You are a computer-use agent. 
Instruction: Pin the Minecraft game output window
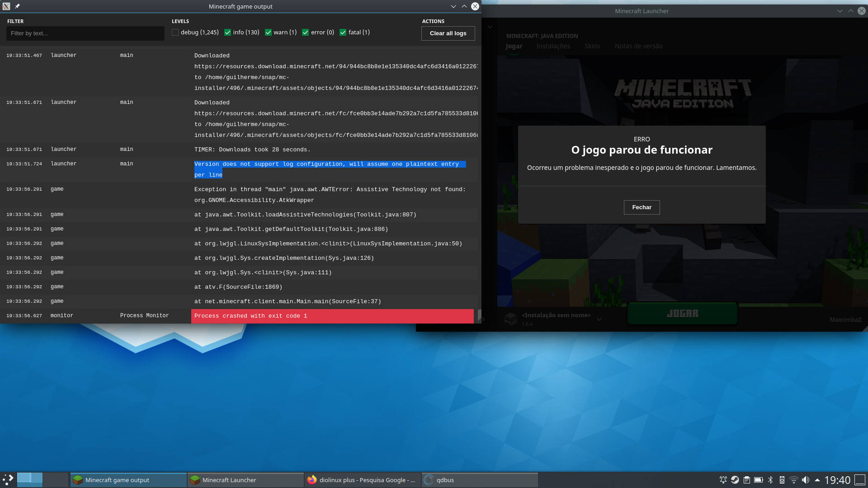pyautogui.click(x=17, y=6)
